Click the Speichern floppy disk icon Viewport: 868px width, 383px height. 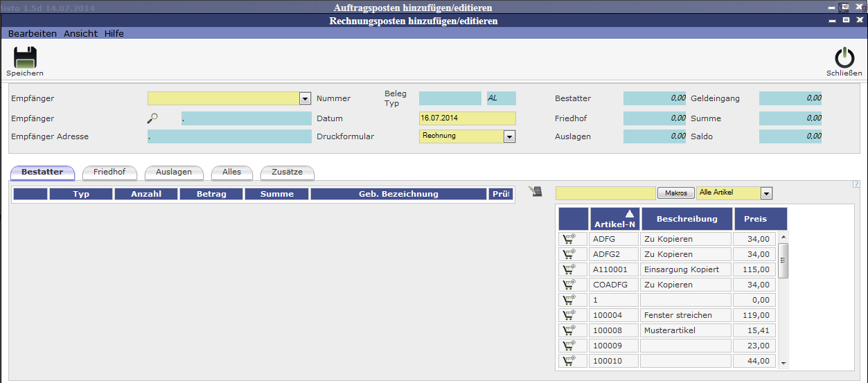pyautogui.click(x=25, y=57)
